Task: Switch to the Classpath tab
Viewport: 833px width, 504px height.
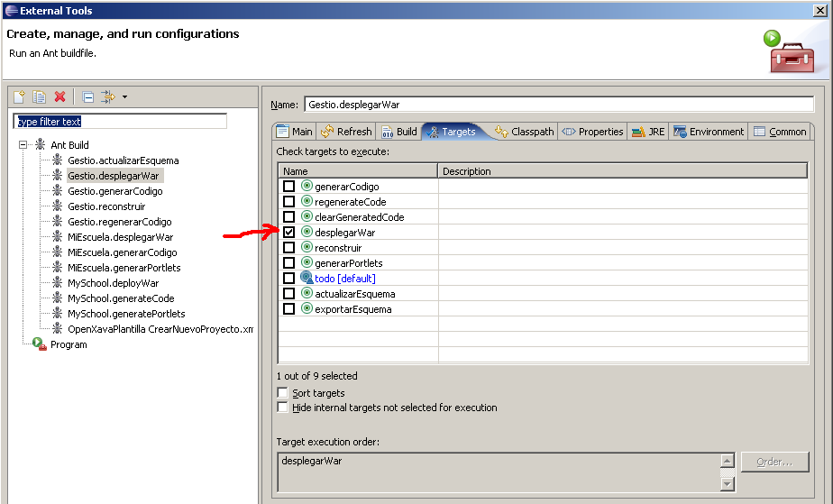Action: pos(524,132)
